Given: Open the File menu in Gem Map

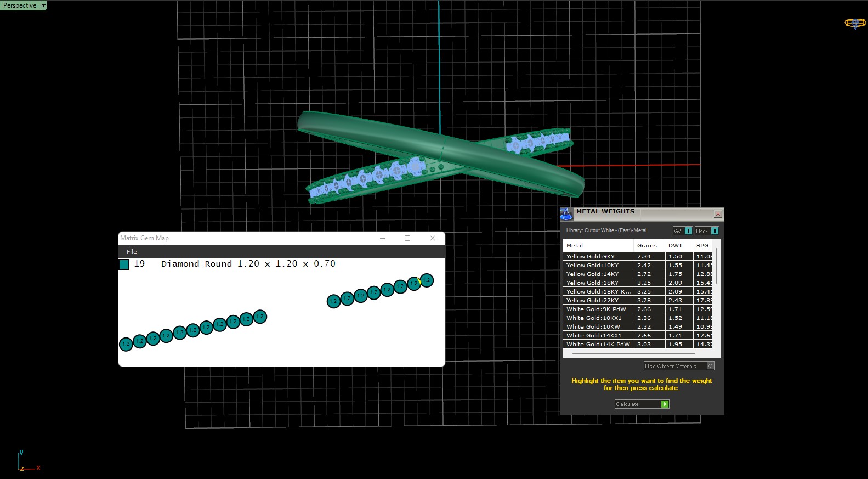Looking at the screenshot, I should click(x=132, y=252).
